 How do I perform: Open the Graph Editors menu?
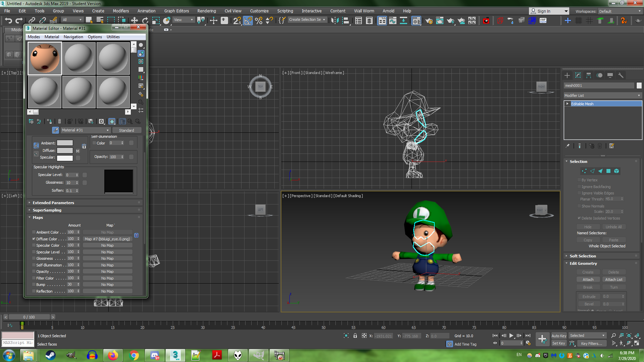pos(176,11)
